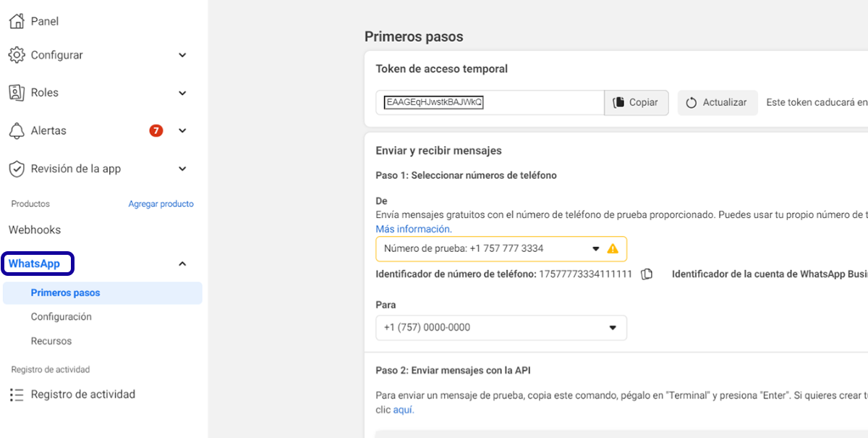Collapse the WhatsApp section
Screen dimensions: 868x438
pos(182,264)
